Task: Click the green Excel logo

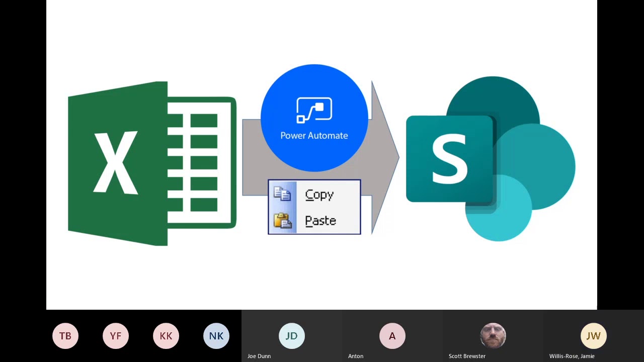Action: 152,163
